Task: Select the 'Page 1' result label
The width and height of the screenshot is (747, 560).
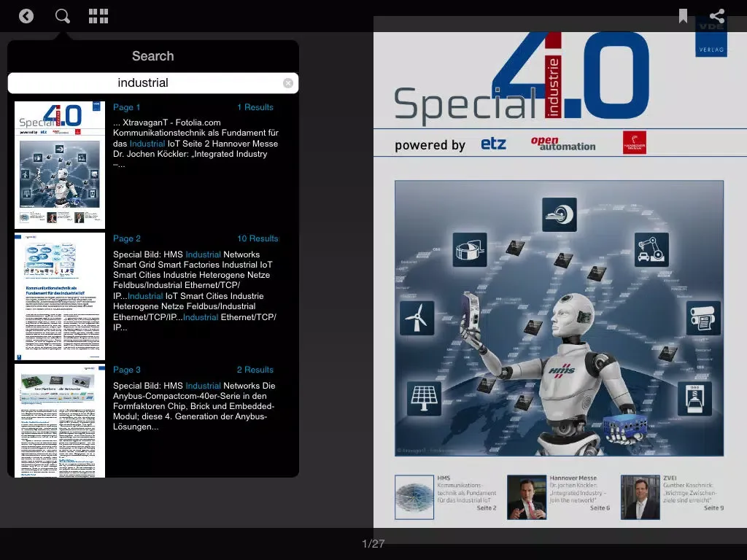Action: click(127, 107)
